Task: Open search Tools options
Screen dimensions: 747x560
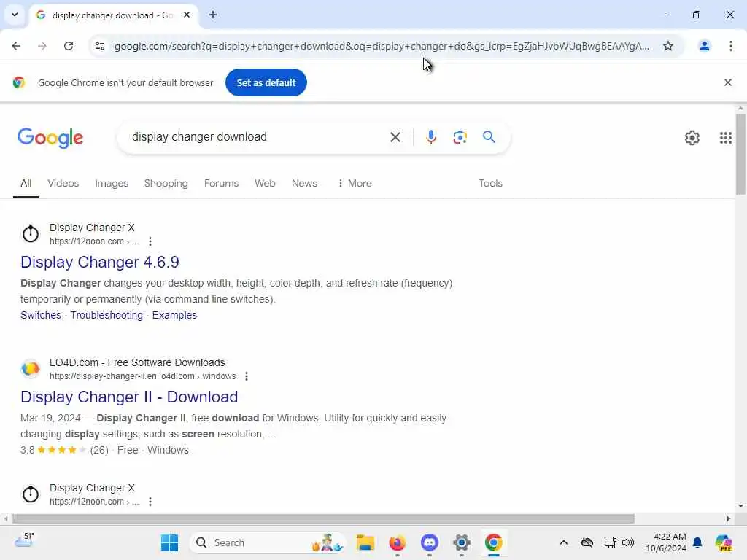Action: pos(490,183)
